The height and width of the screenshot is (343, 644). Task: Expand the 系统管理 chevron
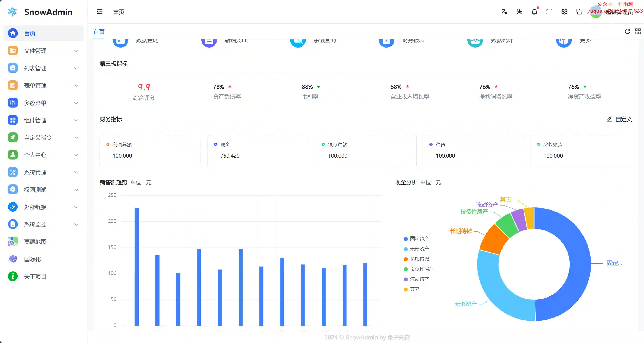pyautogui.click(x=76, y=172)
